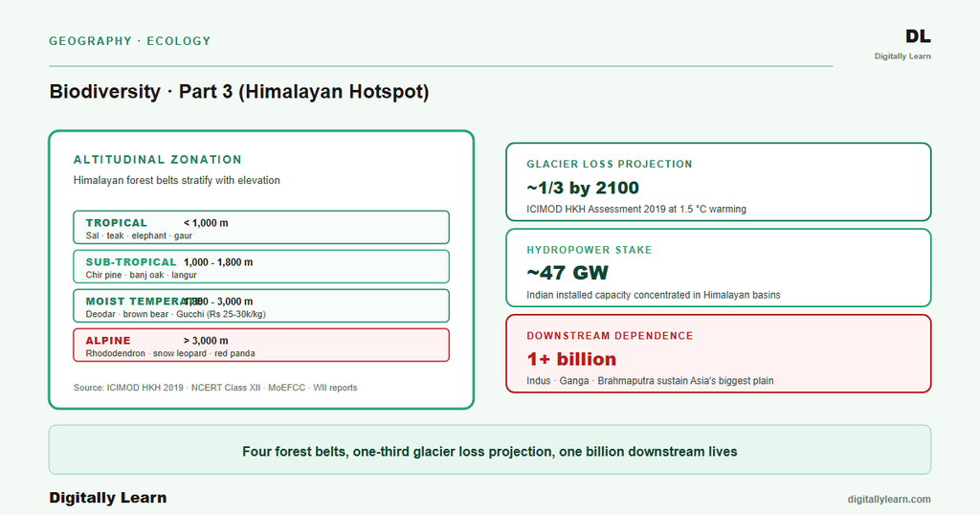Select 'Sal · teak · elephant · gaur' line
The image size is (980, 515).
139,235
